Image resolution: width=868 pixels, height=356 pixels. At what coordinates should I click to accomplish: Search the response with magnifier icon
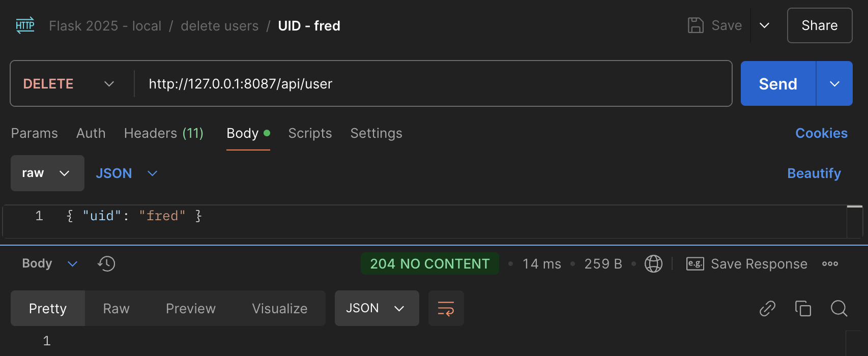838,308
